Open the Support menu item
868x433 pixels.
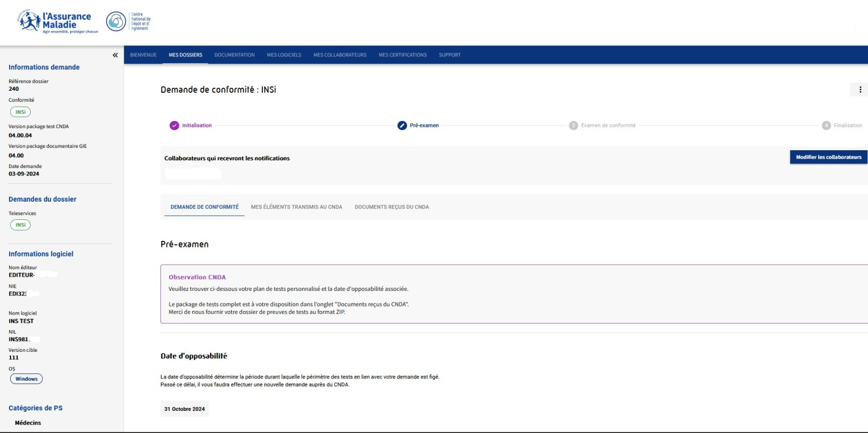[x=450, y=55]
